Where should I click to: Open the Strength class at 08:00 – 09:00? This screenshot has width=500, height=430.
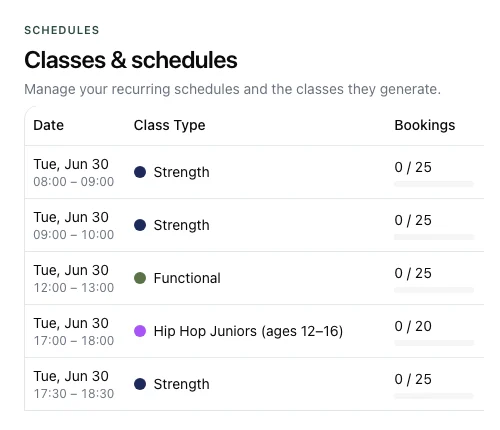(254, 172)
